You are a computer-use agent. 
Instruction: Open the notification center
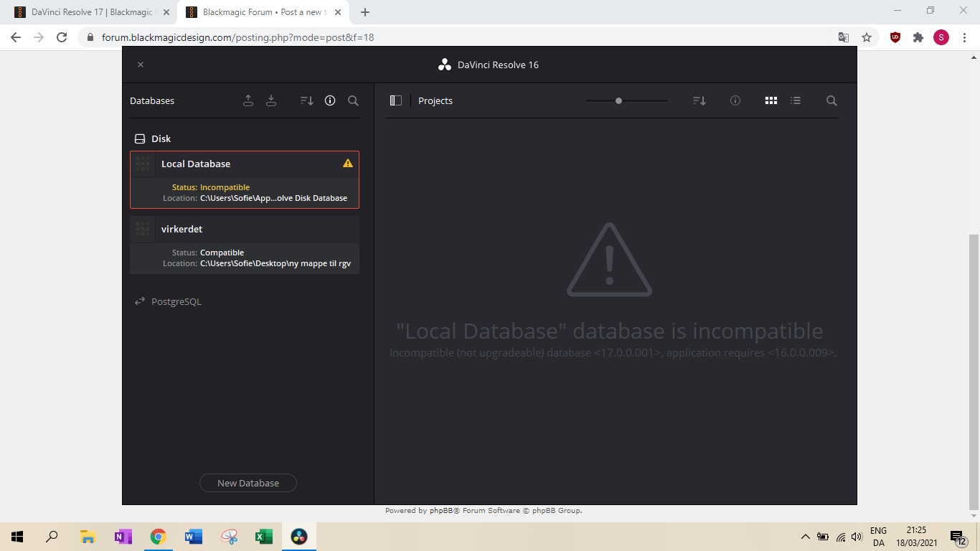click(x=958, y=537)
